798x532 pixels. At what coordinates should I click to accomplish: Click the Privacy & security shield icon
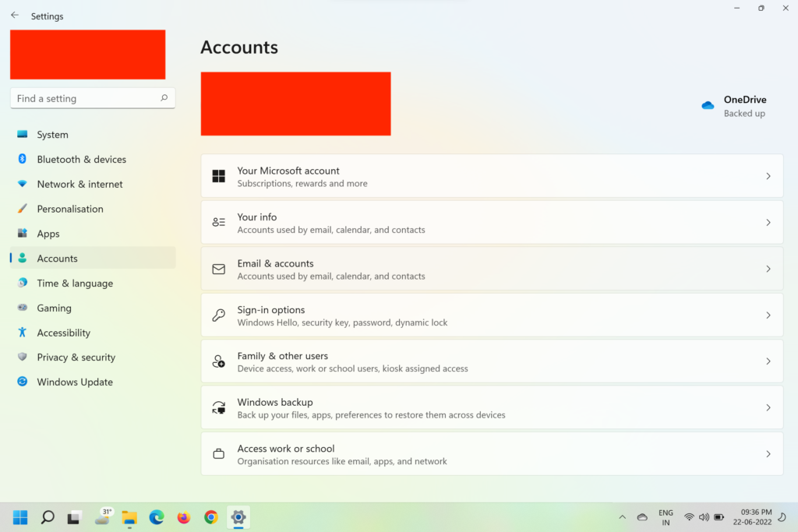pos(22,357)
